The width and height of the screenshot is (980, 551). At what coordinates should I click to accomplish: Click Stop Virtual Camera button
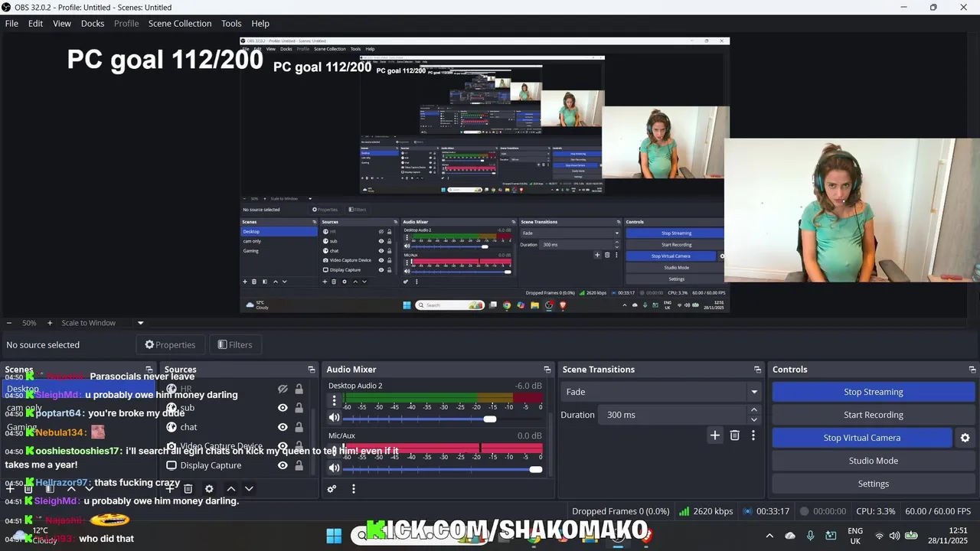pyautogui.click(x=861, y=438)
